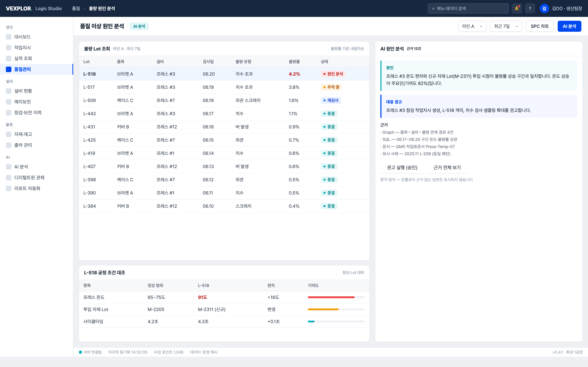Click the 프레스 온도 red contribution bar

331,297
